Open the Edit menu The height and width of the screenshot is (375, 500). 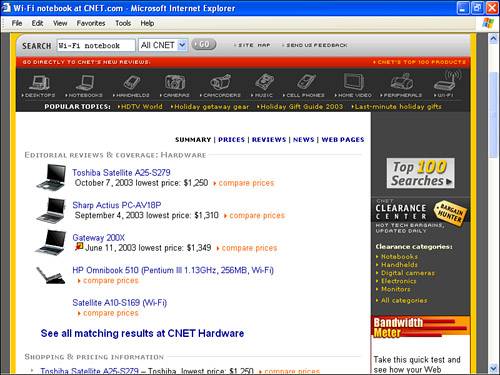[x=37, y=23]
